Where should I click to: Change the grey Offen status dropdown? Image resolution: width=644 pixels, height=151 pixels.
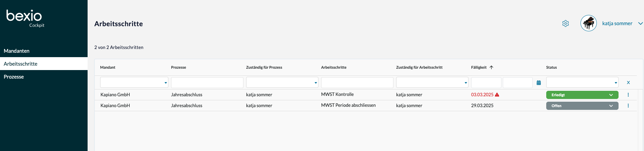pos(582,106)
